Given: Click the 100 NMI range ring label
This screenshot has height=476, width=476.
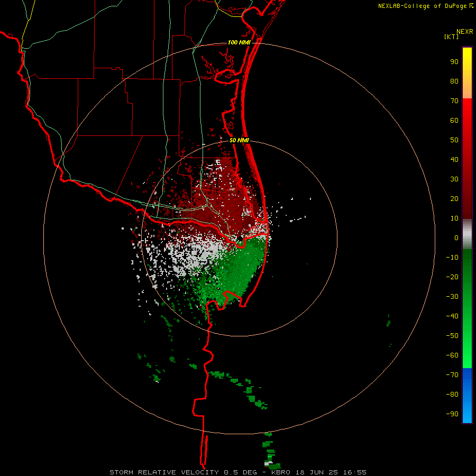Looking at the screenshot, I should 239,42.
